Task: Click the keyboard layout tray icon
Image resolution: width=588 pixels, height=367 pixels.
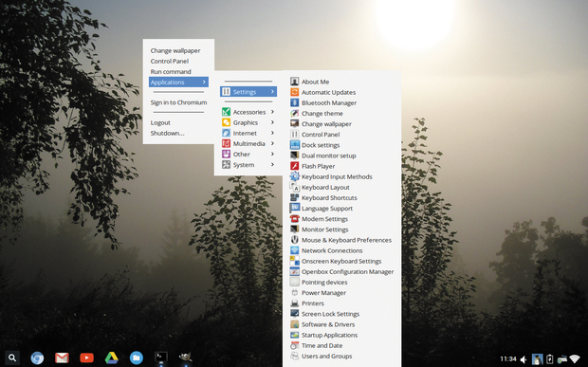Action: [x=561, y=359]
